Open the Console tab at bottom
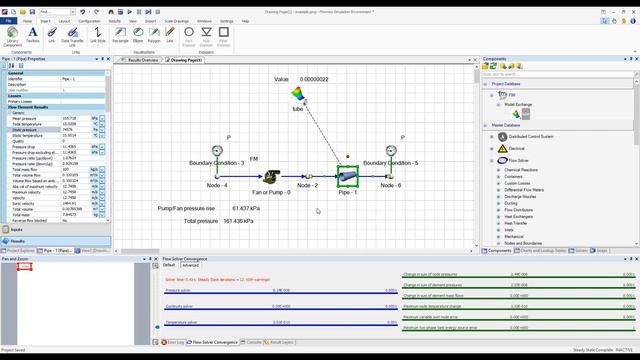 click(x=251, y=342)
